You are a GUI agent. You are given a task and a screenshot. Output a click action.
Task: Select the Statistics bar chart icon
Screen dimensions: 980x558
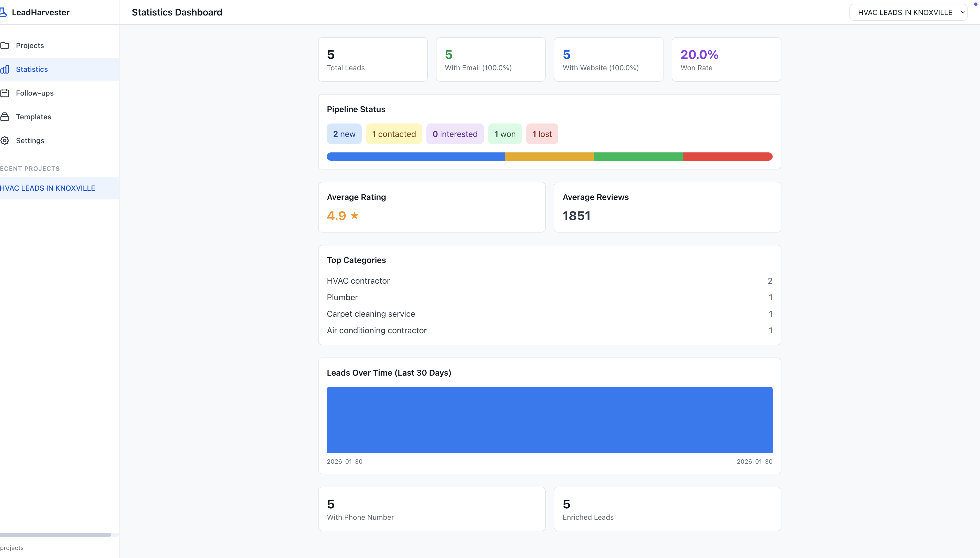point(5,69)
